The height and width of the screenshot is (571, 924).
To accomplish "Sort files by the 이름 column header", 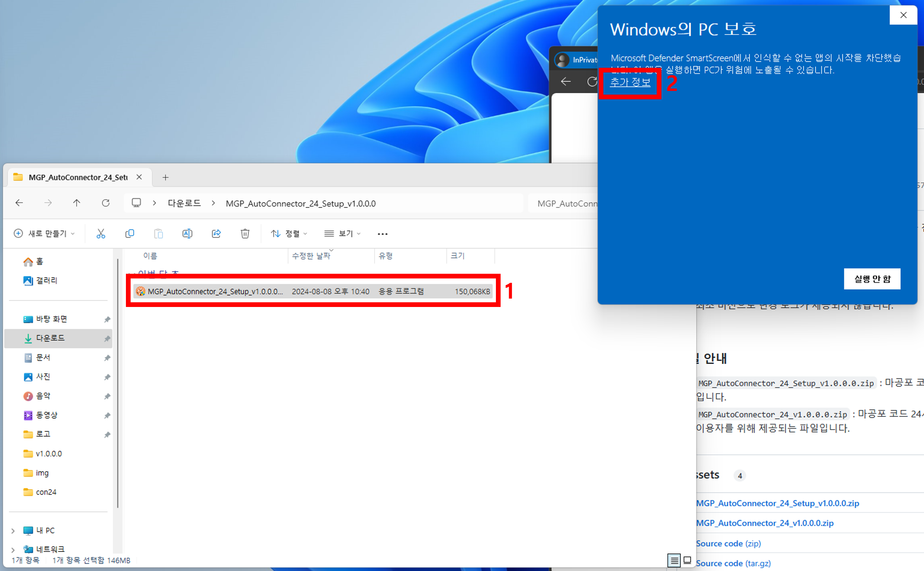I will [x=150, y=256].
